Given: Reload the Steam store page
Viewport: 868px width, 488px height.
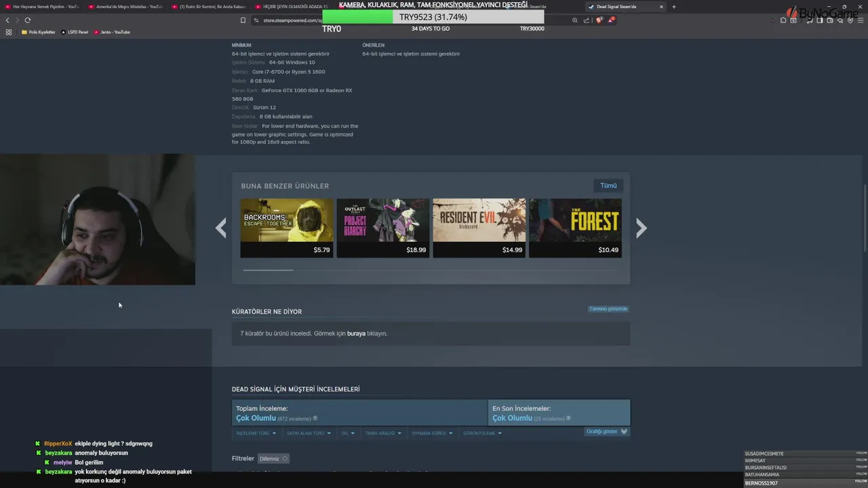Looking at the screenshot, I should click(x=27, y=20).
